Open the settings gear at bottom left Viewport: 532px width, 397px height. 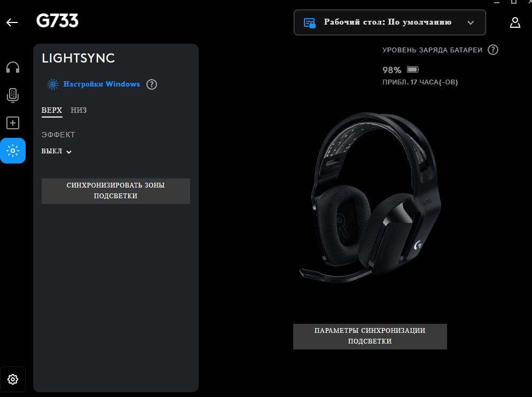13,379
